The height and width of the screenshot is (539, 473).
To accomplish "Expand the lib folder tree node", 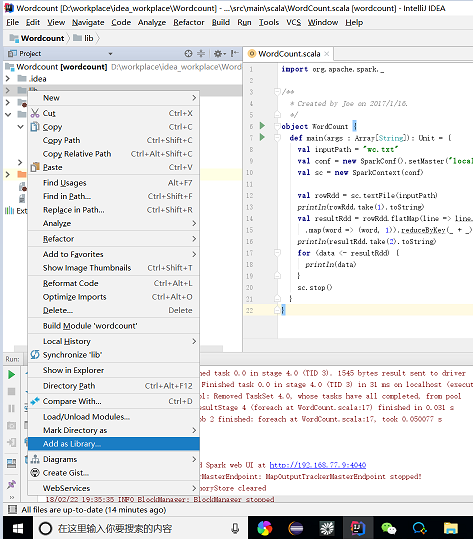I will 8,90.
